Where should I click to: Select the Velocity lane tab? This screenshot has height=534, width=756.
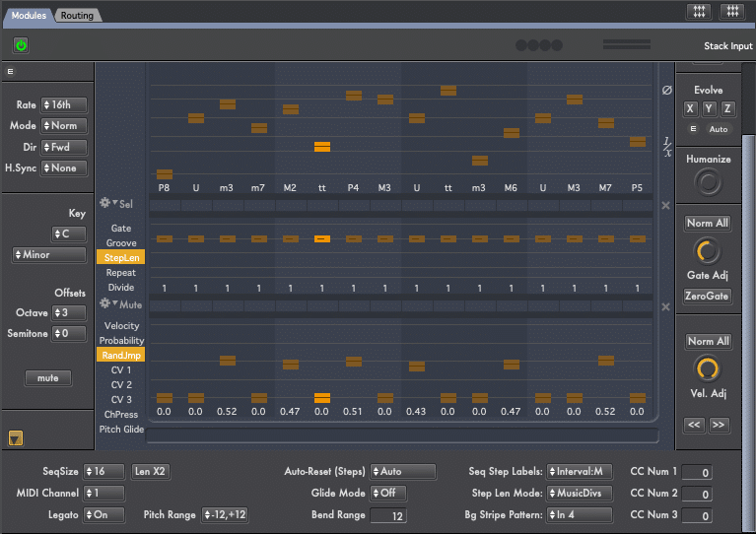tap(121, 326)
